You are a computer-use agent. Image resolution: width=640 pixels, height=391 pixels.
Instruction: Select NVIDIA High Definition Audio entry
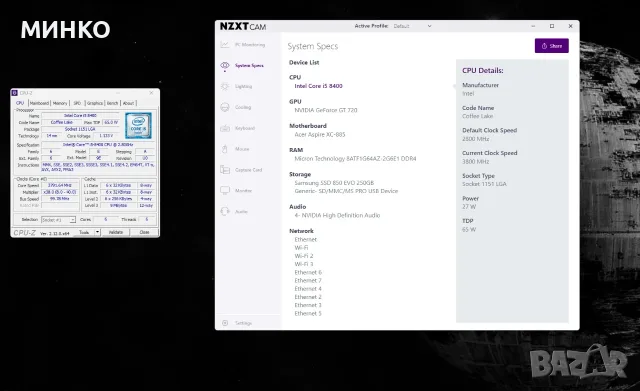tap(337, 215)
